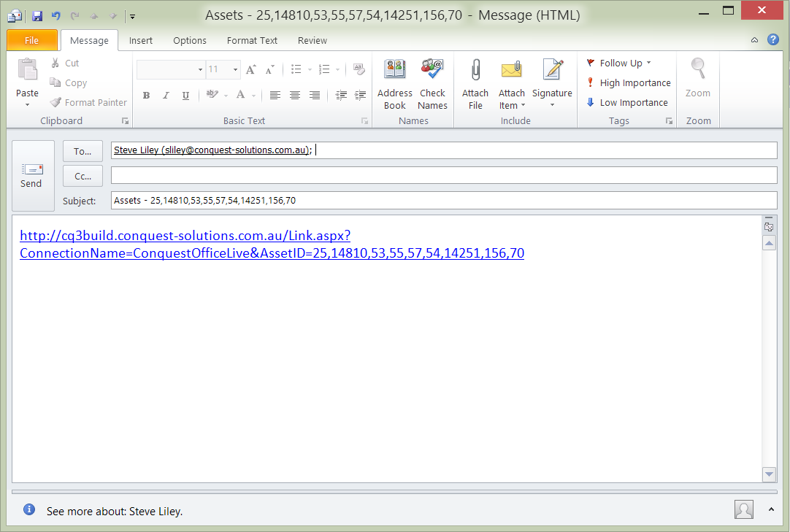Click the Undo icon in title bar

click(55, 16)
